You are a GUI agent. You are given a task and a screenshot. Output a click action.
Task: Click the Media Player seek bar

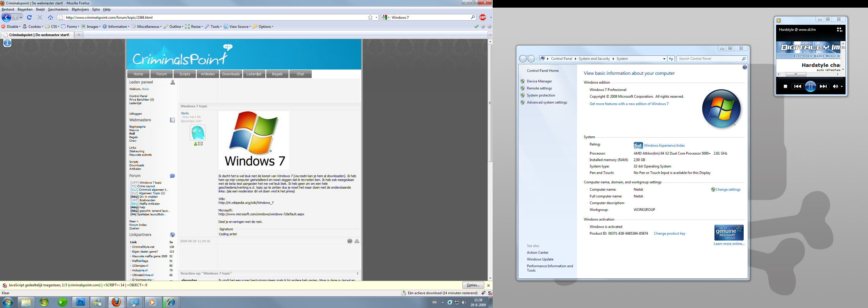(811, 78)
